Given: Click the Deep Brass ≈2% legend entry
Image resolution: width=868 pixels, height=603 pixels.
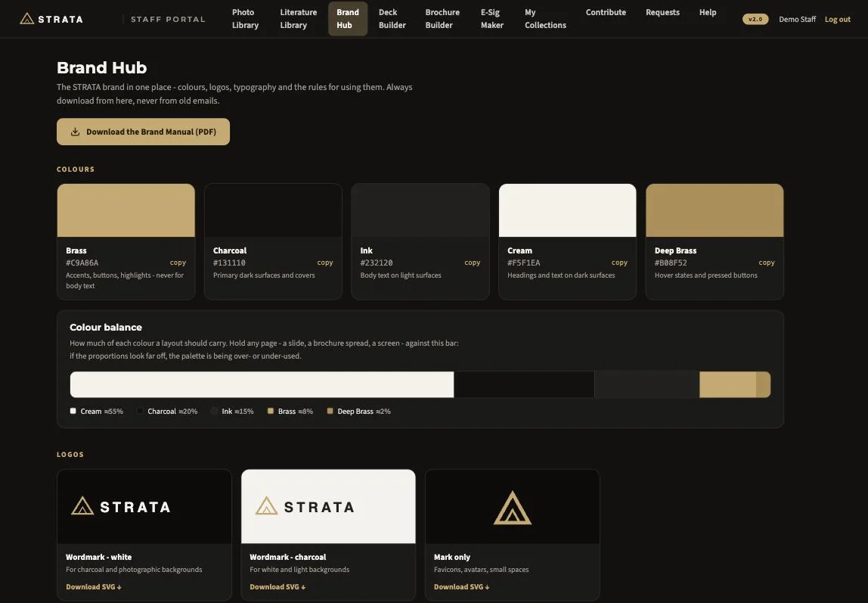Looking at the screenshot, I should [x=358, y=412].
